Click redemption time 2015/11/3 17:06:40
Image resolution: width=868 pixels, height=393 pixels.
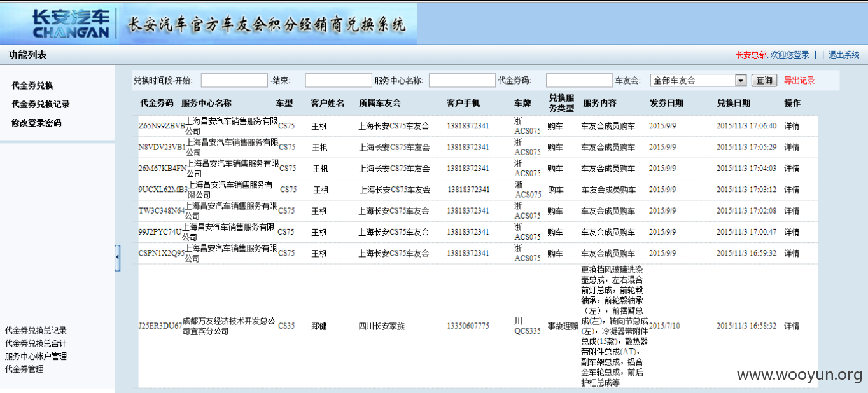746,126
